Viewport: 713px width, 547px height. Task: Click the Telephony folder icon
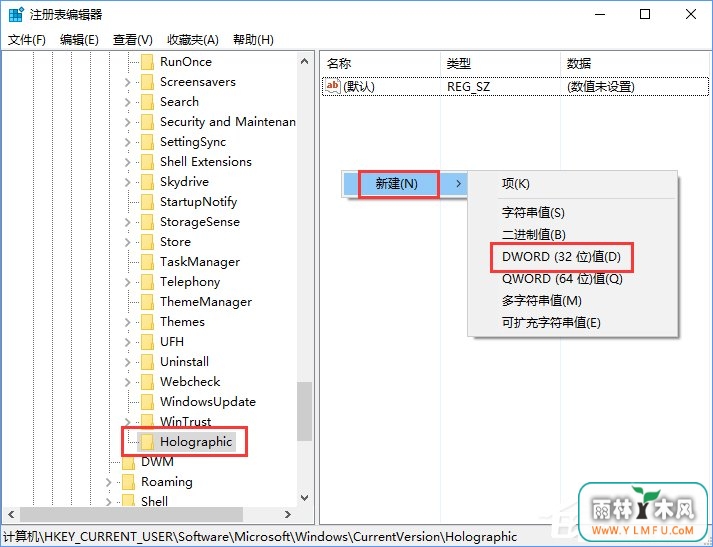(147, 282)
